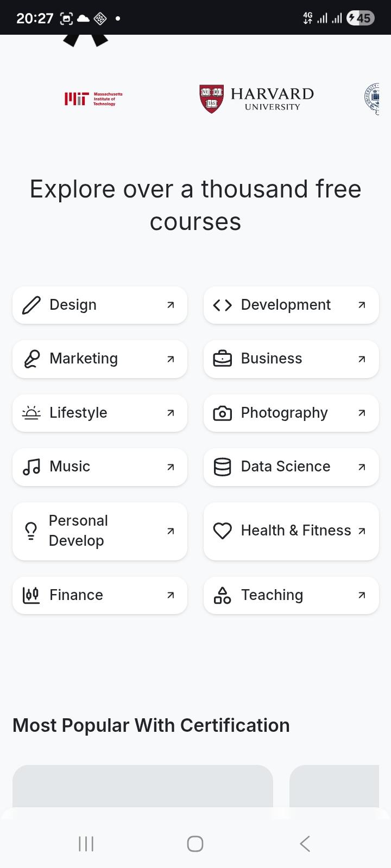Click the MIT logo

pyautogui.click(x=93, y=99)
